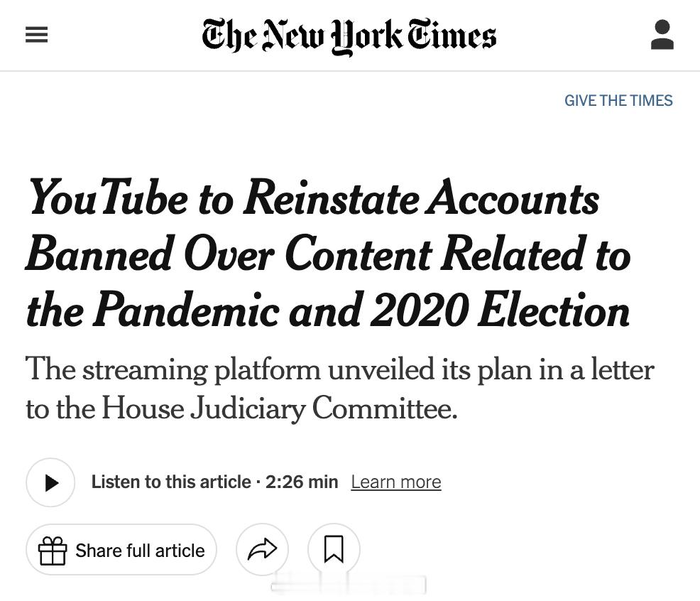700x601 pixels.
Task: Select the article headline about YouTube
Action: coord(328,254)
